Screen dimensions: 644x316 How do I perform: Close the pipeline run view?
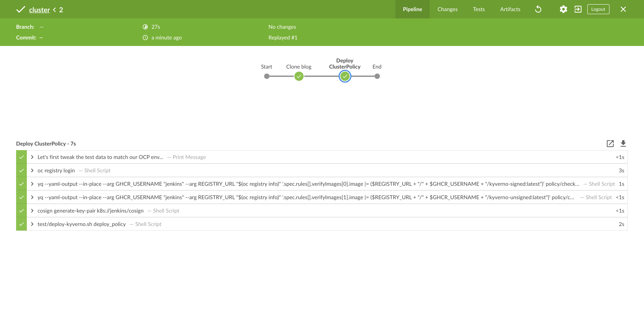[623, 9]
